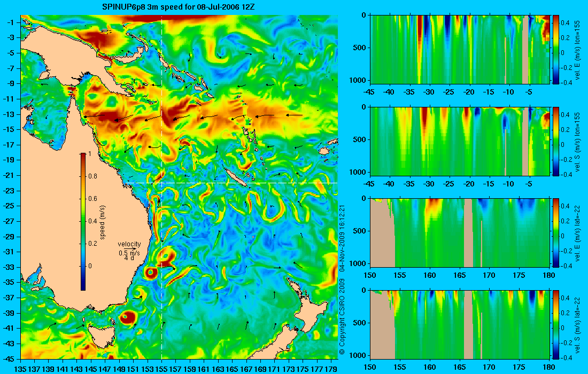This screenshot has width=588, height=374.
Task: Click the '-13' latitude tick on the main map
Action: [x=8, y=114]
